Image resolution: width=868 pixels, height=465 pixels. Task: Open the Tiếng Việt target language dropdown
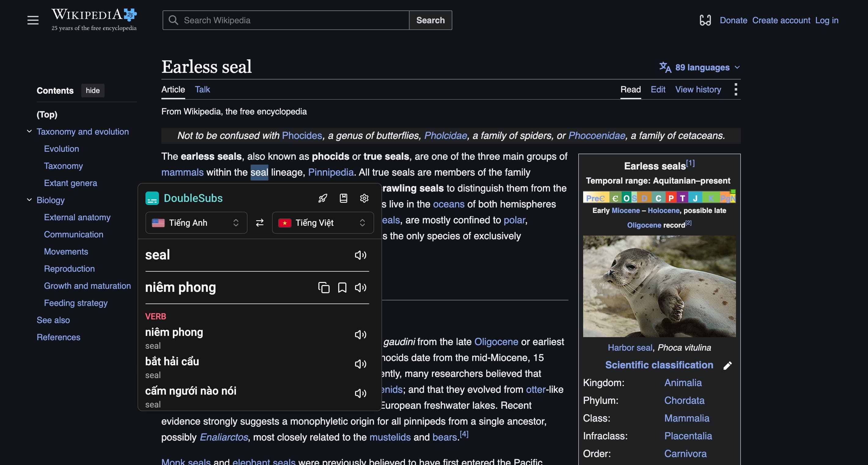click(x=322, y=223)
